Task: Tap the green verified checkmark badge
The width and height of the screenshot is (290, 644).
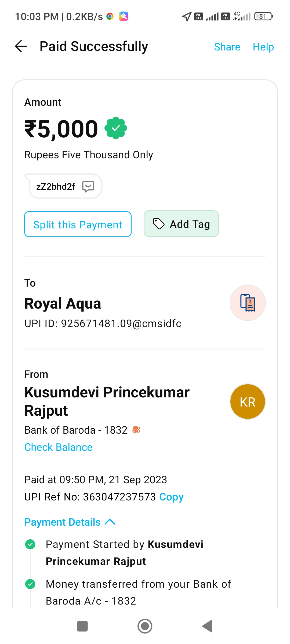Action: (x=116, y=128)
